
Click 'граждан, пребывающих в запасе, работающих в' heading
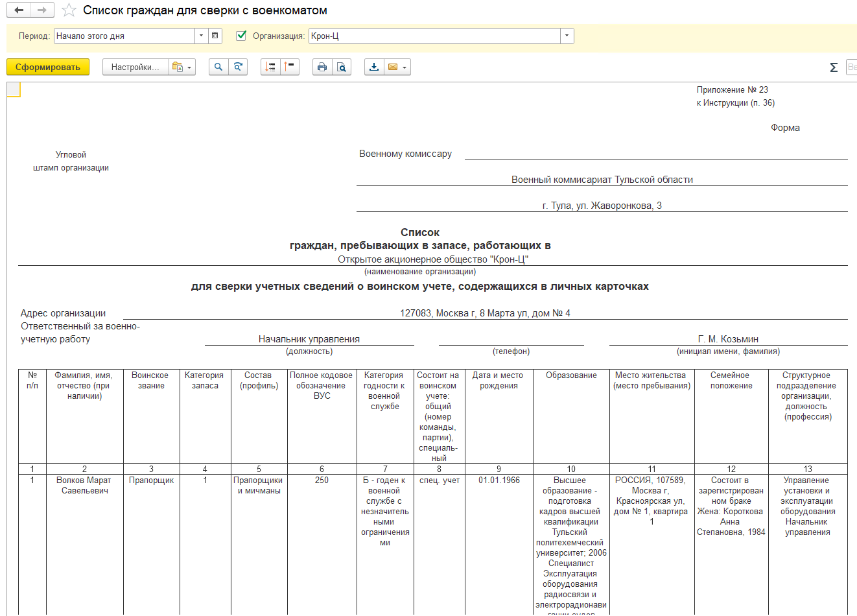pos(420,246)
